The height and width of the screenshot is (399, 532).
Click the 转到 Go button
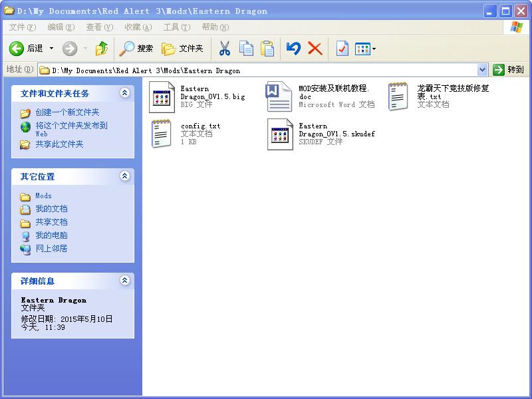pos(509,70)
